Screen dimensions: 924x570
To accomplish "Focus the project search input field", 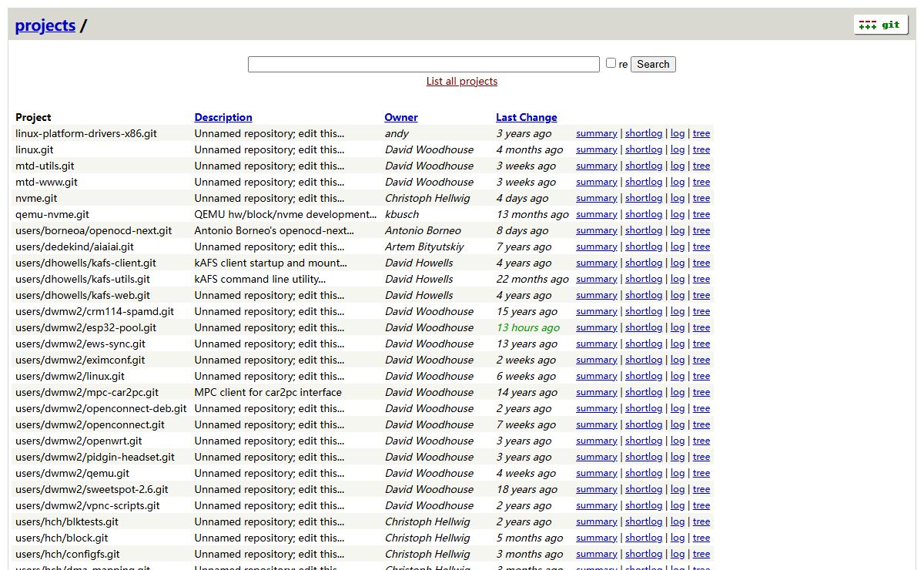I will [x=423, y=65].
